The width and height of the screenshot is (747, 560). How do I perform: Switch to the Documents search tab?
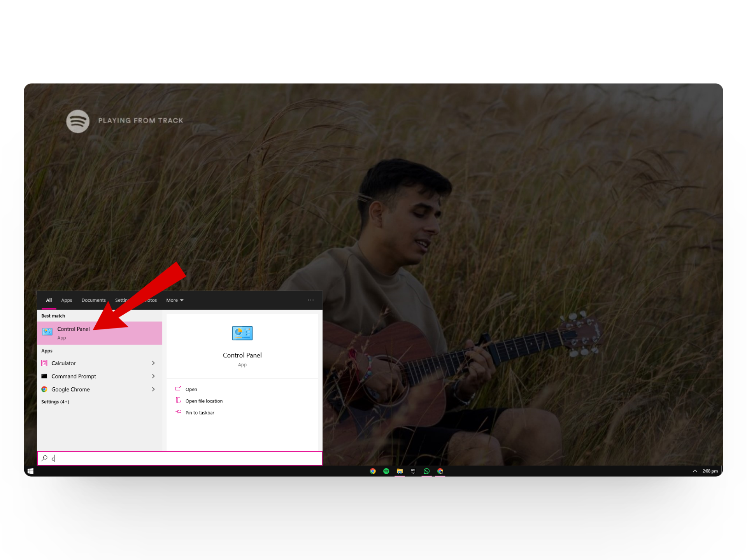pyautogui.click(x=93, y=300)
